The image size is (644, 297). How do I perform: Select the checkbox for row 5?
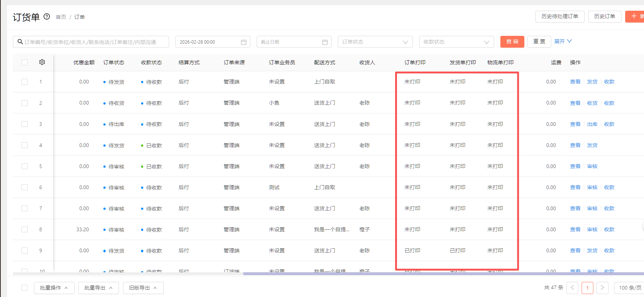(25, 166)
